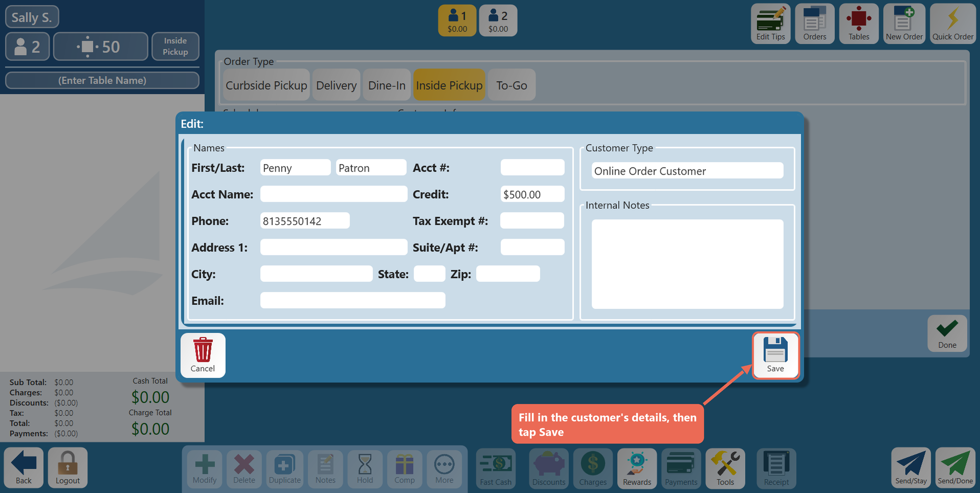
Task: Click the Zip code field
Action: 508,274
